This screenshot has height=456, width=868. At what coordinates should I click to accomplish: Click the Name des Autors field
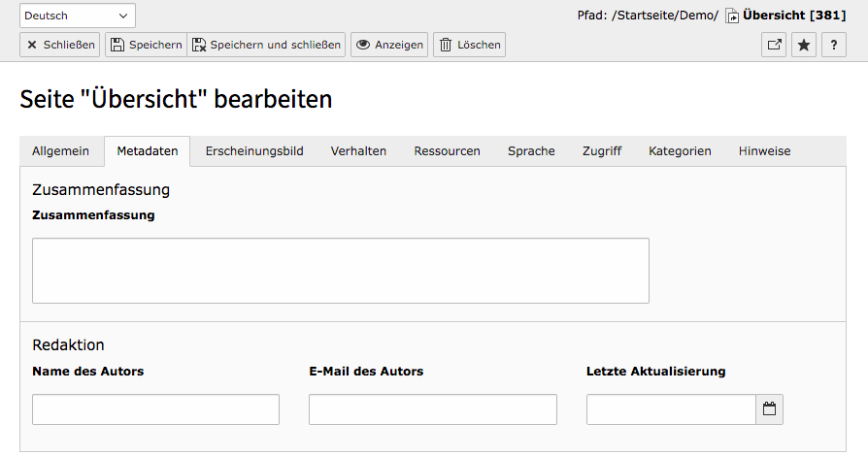pyautogui.click(x=155, y=409)
